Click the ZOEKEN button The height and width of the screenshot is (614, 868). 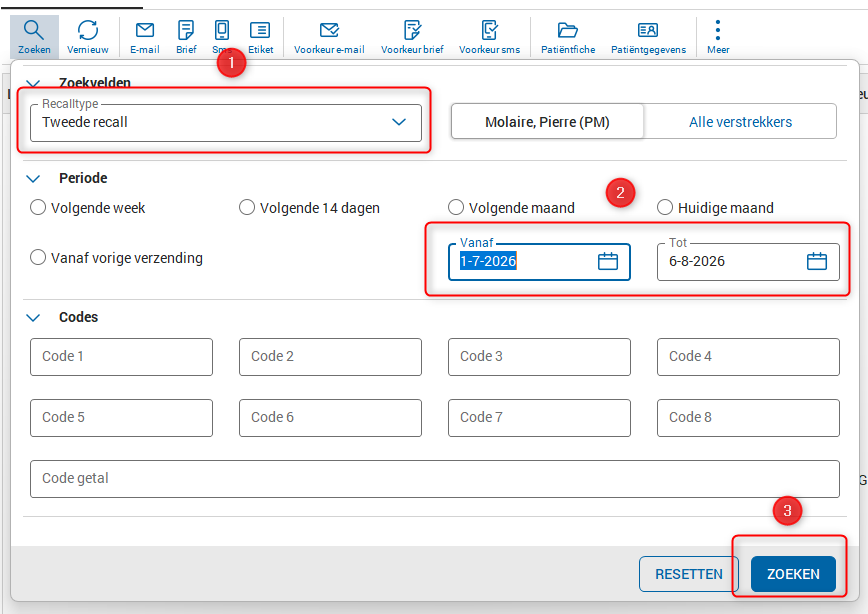point(793,574)
